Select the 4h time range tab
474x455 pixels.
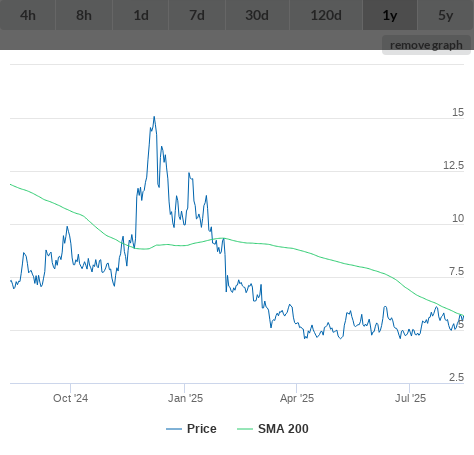pos(28,15)
